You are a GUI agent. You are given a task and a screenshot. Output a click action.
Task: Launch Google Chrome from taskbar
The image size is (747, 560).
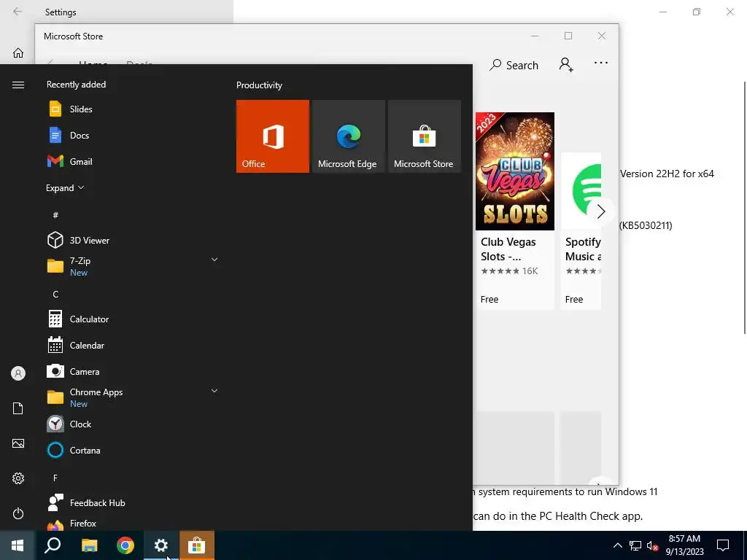[x=125, y=545]
